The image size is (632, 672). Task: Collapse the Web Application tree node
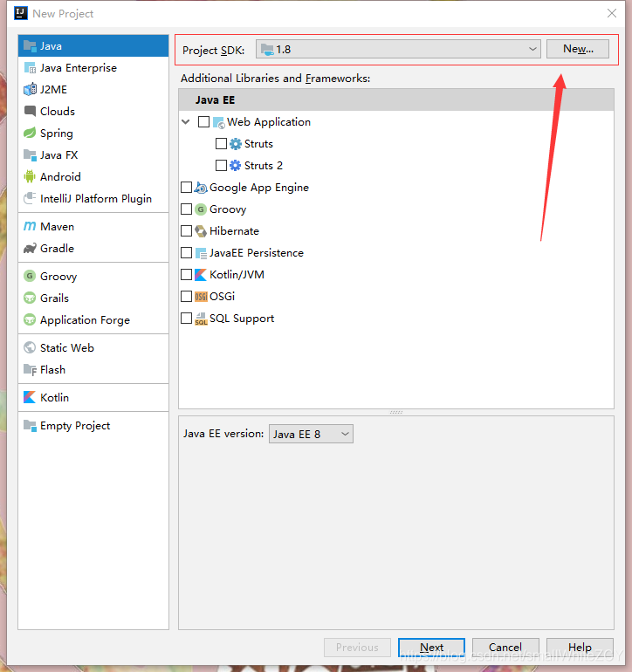point(186,122)
